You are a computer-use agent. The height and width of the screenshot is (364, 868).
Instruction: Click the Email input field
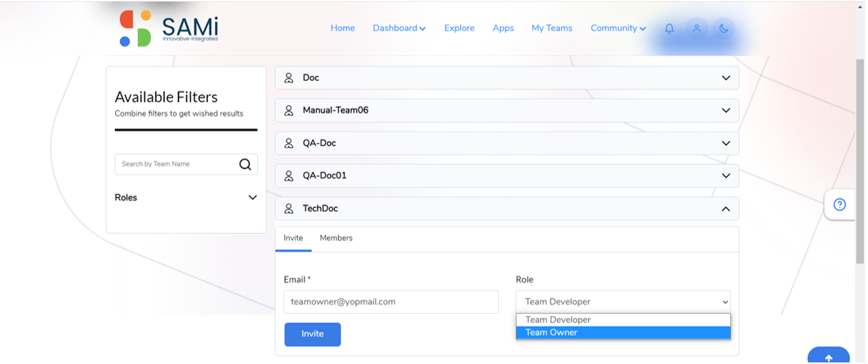[391, 302]
